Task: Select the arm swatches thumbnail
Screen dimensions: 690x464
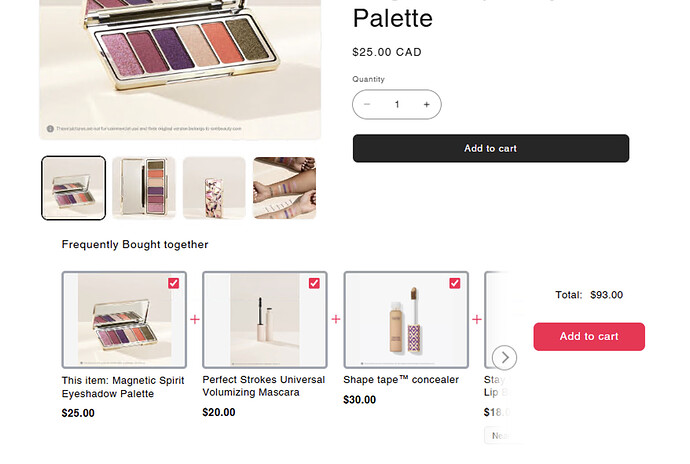Action: [284, 187]
